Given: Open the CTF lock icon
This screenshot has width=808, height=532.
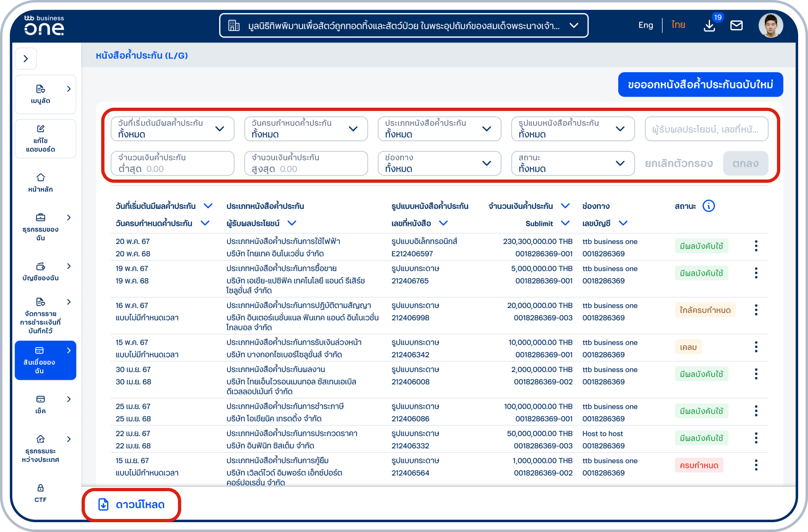Looking at the screenshot, I should 40,488.
